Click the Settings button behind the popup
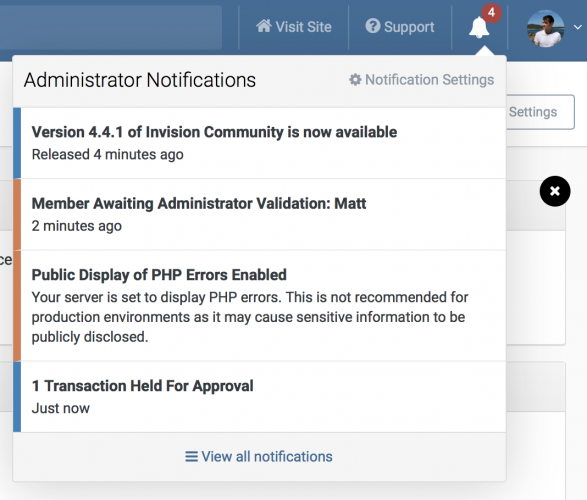This screenshot has width=587, height=500. 540,112
